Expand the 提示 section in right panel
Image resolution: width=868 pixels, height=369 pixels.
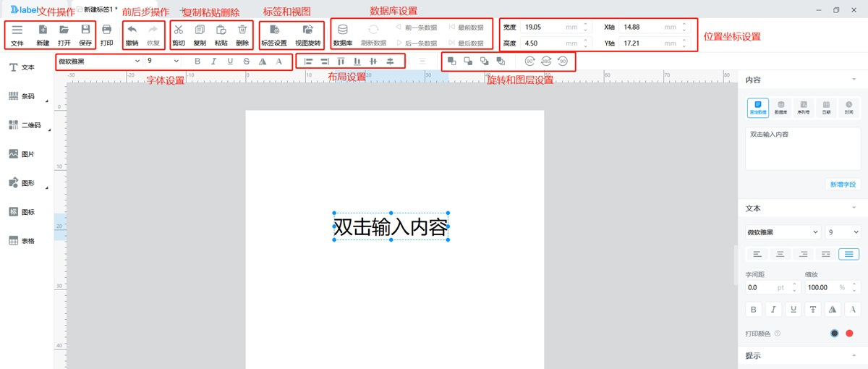pyautogui.click(x=854, y=357)
